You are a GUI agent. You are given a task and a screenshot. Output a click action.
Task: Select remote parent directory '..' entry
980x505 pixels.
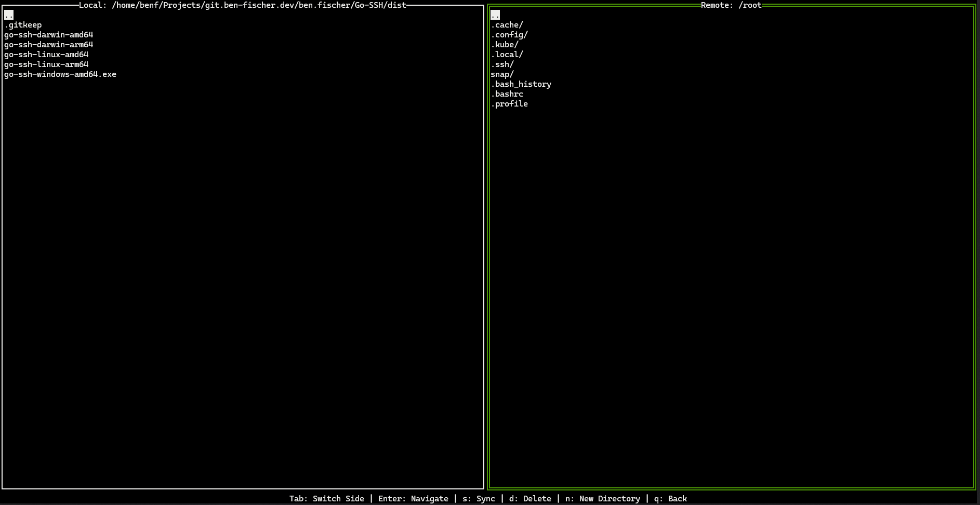[x=495, y=15]
